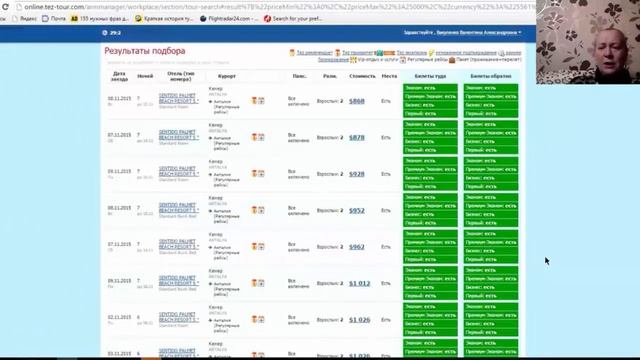The height and width of the screenshot is (360, 640).
Task: Click the 'Тез эксклюзив' legend icon
Action: coord(384,53)
